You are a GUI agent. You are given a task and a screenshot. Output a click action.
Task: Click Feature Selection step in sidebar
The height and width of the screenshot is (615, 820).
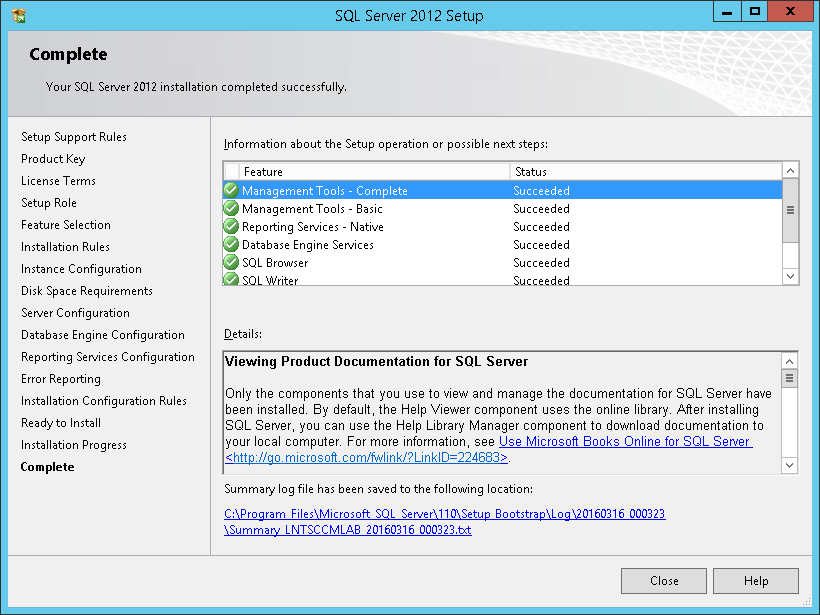[x=66, y=225]
